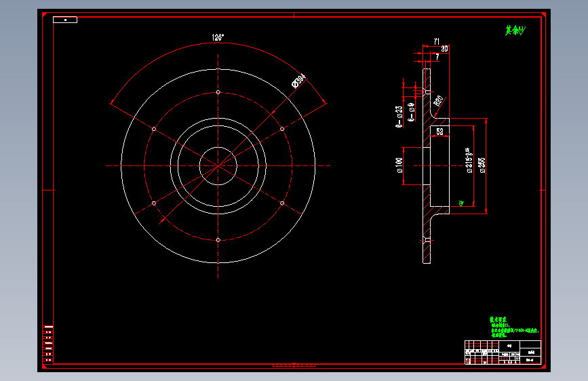The image size is (588, 381).
Task: Select the lower-left bolt hole on the bolt circle
Action: (x=154, y=203)
